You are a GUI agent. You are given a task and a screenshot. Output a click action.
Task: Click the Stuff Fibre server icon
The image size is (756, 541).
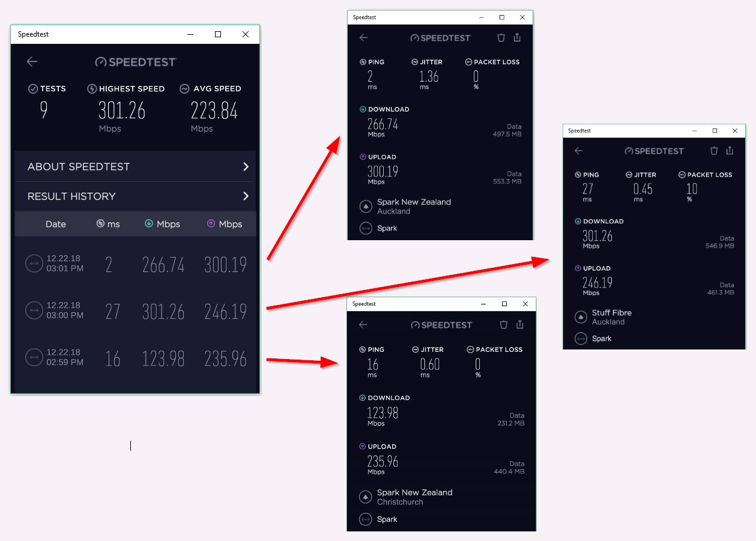pyautogui.click(x=581, y=317)
